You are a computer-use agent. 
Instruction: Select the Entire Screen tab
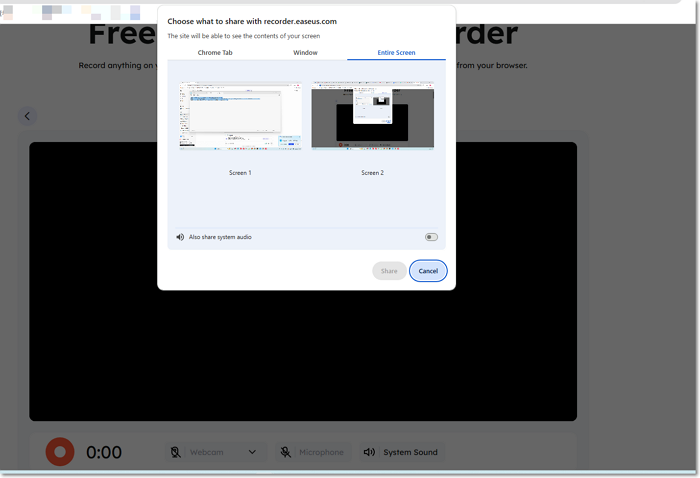click(x=396, y=53)
